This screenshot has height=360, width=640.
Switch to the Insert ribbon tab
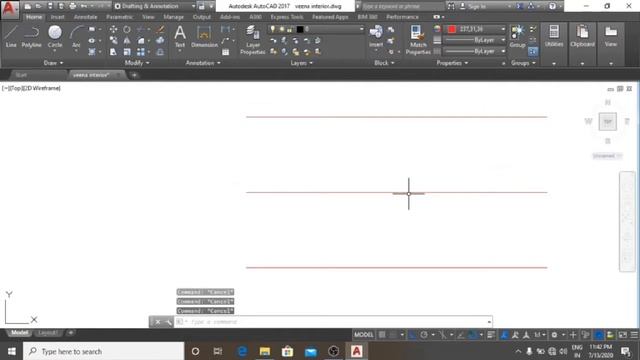(x=58, y=17)
